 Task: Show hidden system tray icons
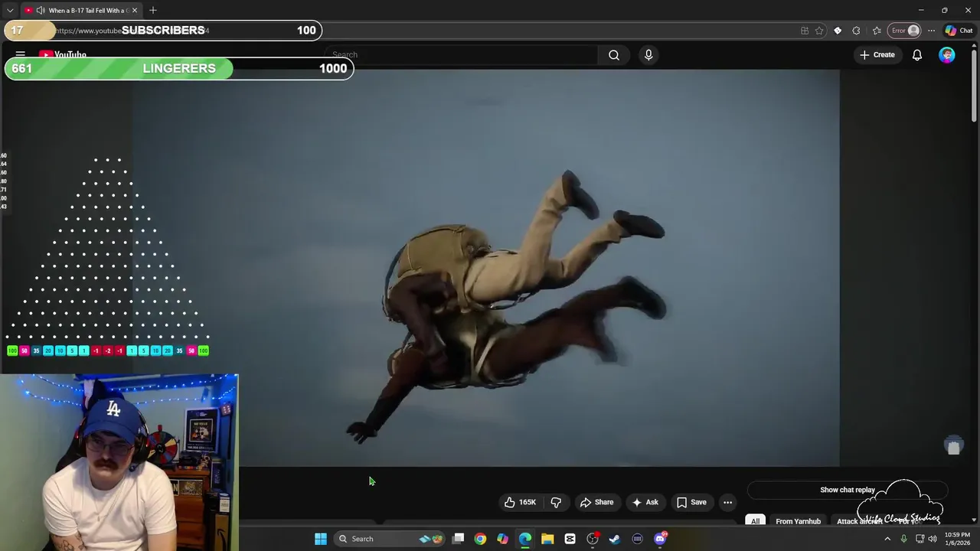coord(887,539)
